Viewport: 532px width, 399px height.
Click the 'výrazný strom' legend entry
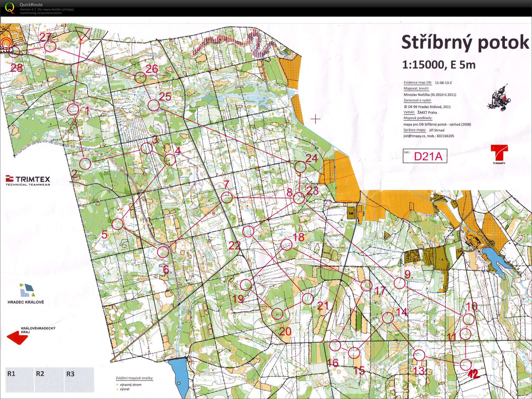tap(131, 385)
